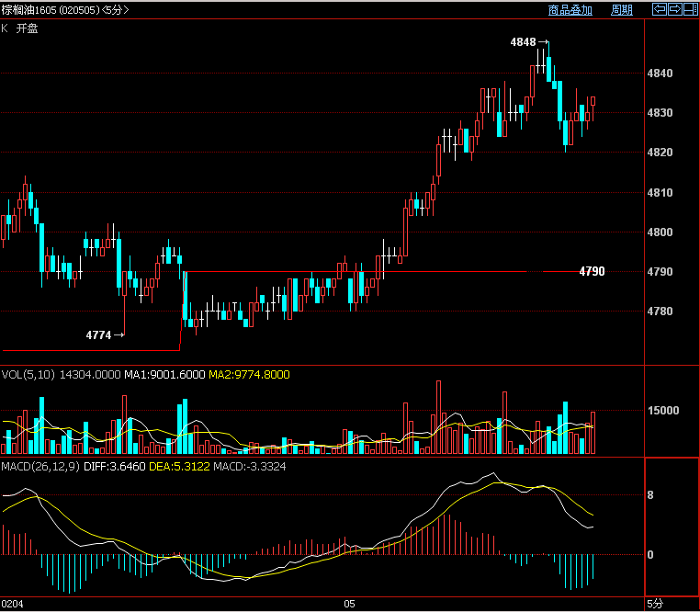Image resolution: width=700 pixels, height=612 pixels.
Task: Open the 周期 period selector
Action: (x=621, y=10)
